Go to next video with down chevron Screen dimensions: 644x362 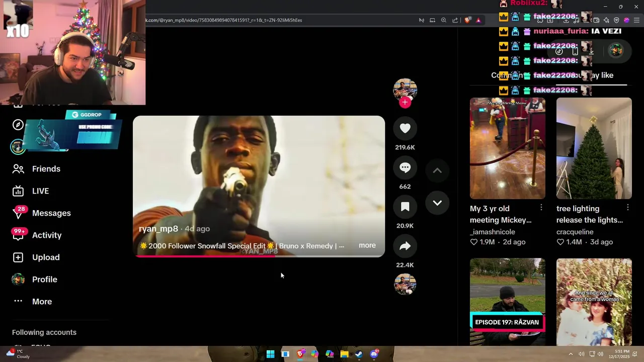437,203
